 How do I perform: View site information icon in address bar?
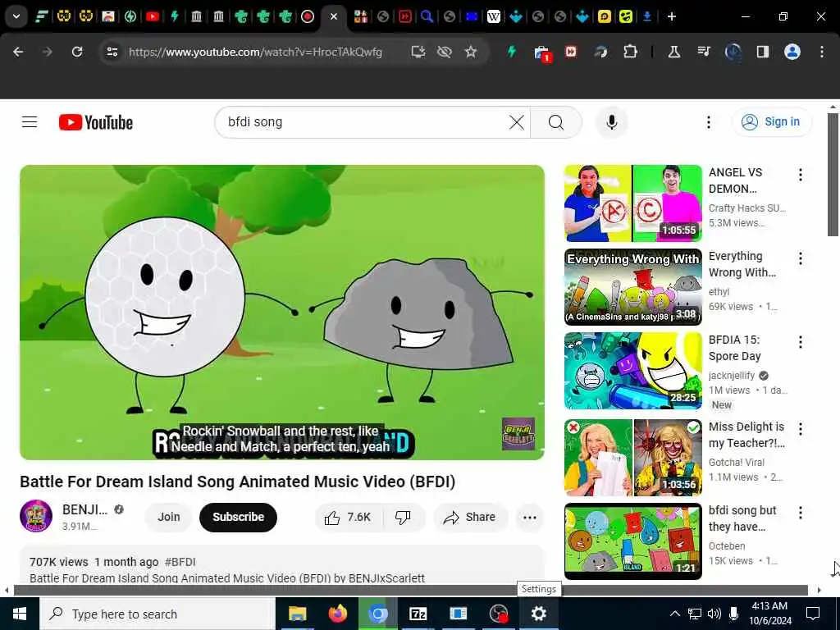112,52
